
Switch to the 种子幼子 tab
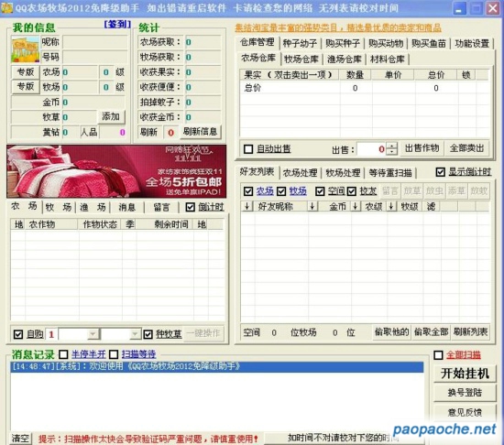tap(300, 43)
